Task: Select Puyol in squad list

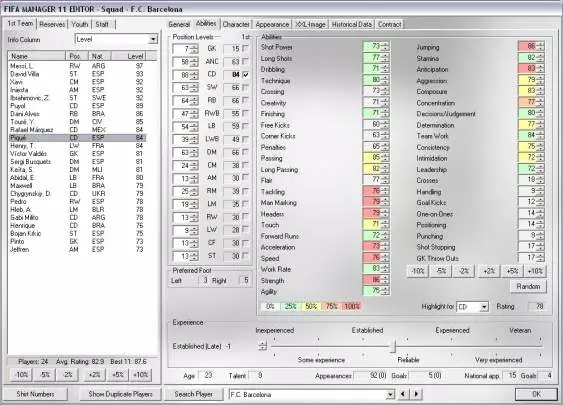Action: pyautogui.click(x=77, y=106)
